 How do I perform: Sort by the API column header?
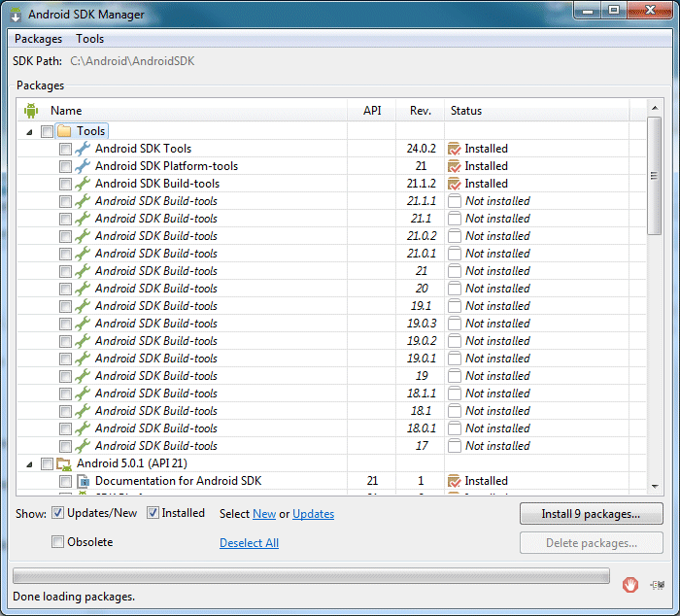(x=372, y=111)
